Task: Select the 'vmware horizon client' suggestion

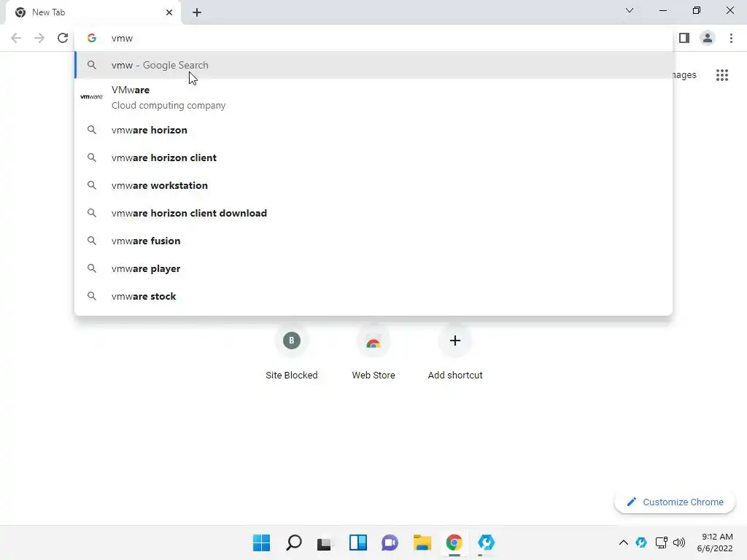Action: coord(373,157)
